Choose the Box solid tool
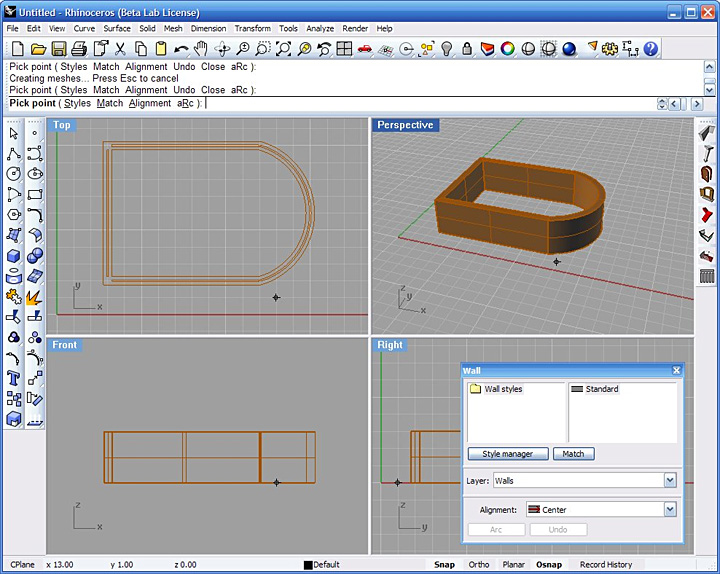720x574 pixels. pyautogui.click(x=13, y=255)
